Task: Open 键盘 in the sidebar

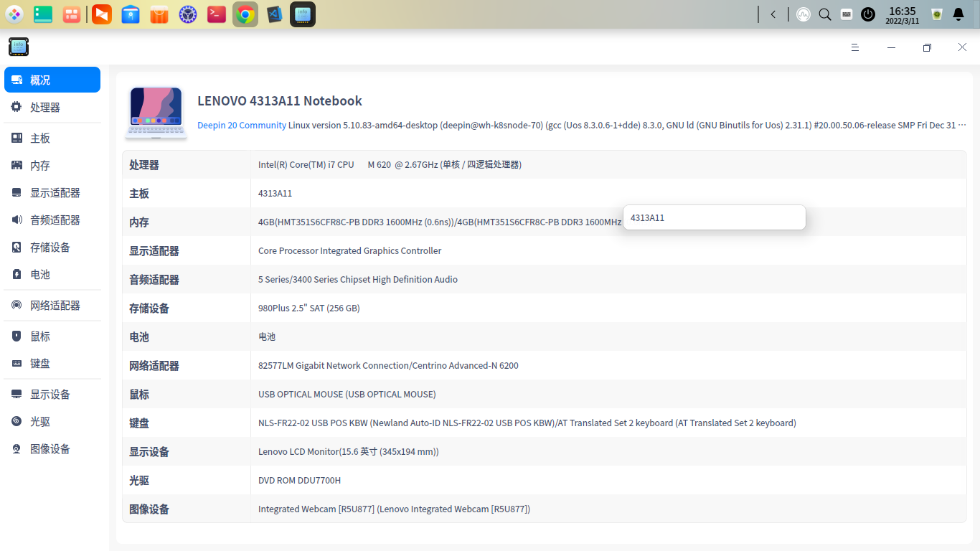Action: click(52, 363)
